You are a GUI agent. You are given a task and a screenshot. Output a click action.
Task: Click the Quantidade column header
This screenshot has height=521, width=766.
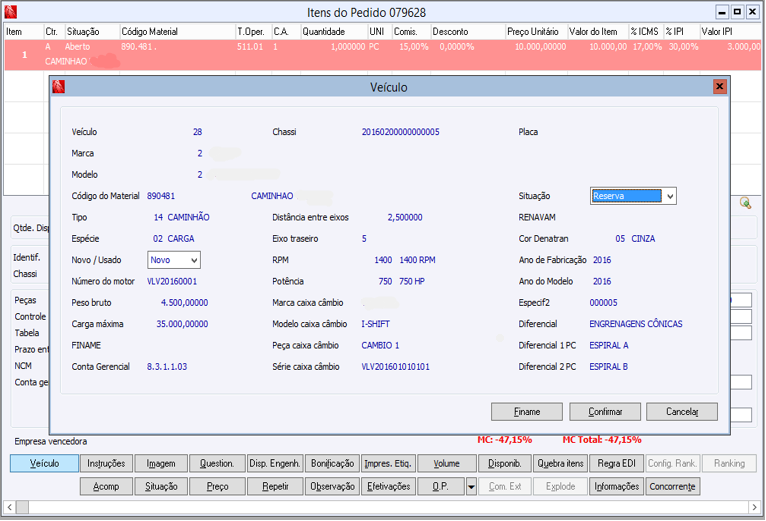pyautogui.click(x=334, y=32)
